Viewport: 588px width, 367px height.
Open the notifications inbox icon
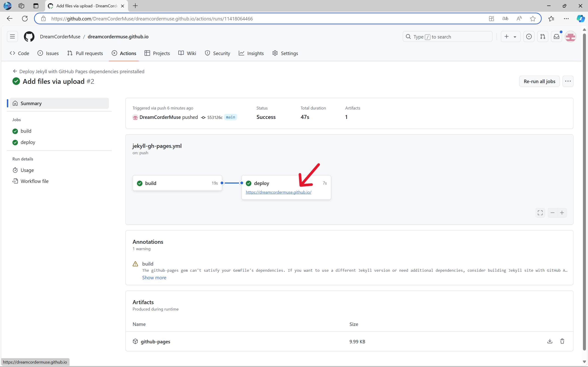coord(557,37)
